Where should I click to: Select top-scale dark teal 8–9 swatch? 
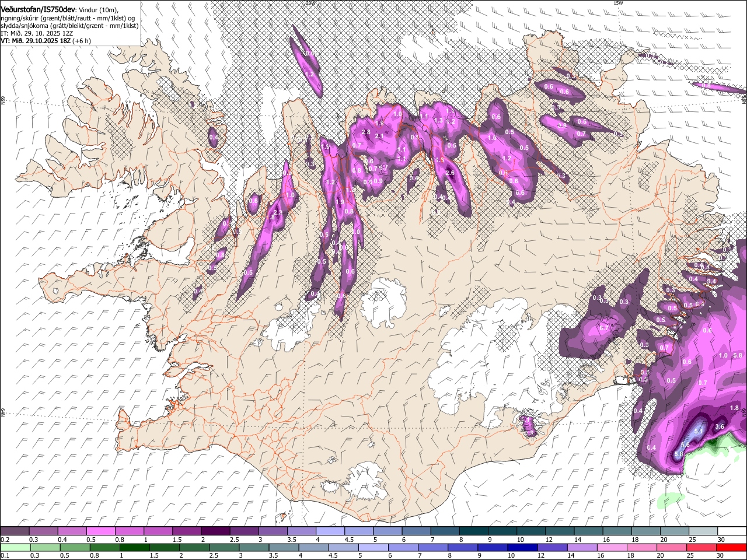pyautogui.click(x=473, y=531)
